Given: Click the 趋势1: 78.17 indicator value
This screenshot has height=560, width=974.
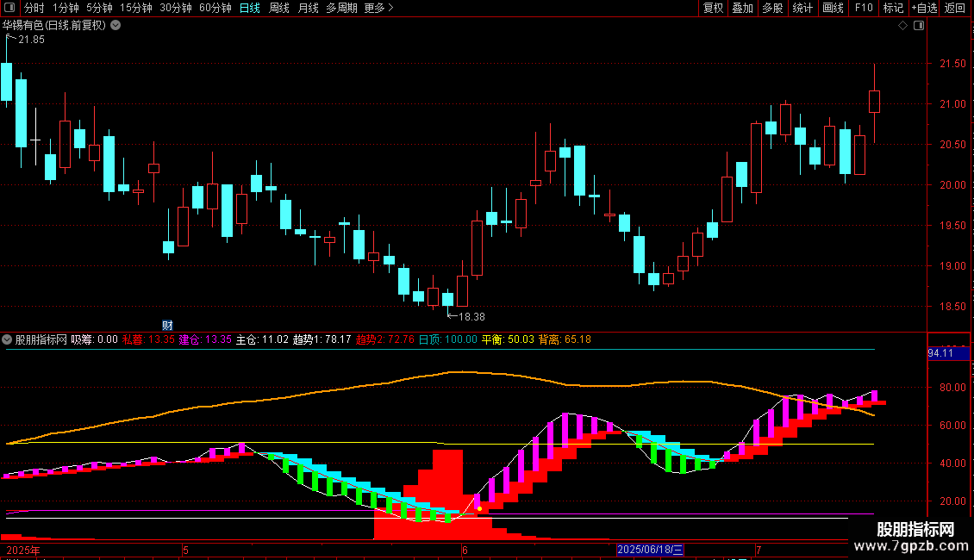Looking at the screenshot, I should coord(322,339).
